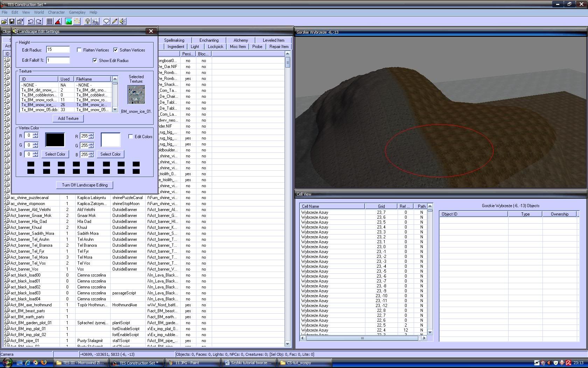Select Tx_BM_dirt_snow texture row
This screenshot has width=588, height=368.
pos(65,90)
